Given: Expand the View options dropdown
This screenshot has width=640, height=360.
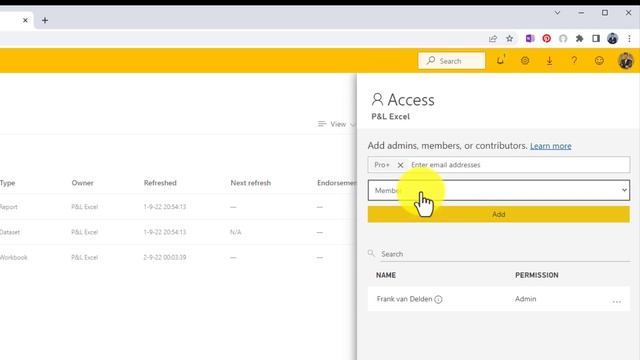Looking at the screenshot, I should pyautogui.click(x=337, y=124).
